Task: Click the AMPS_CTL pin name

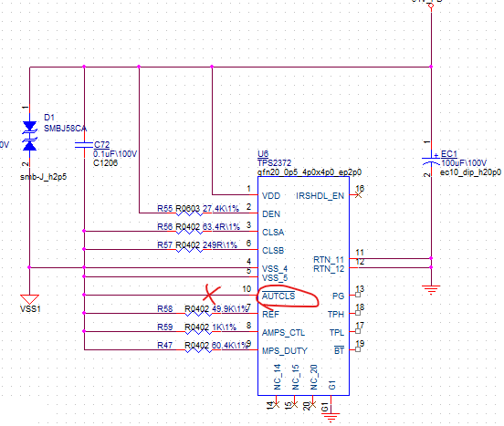Action: 283,333
